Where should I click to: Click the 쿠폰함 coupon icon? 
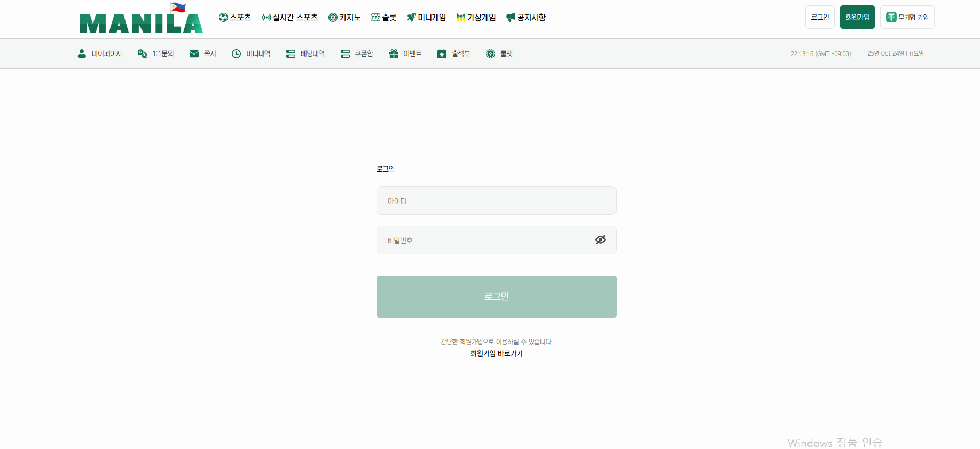coord(345,53)
